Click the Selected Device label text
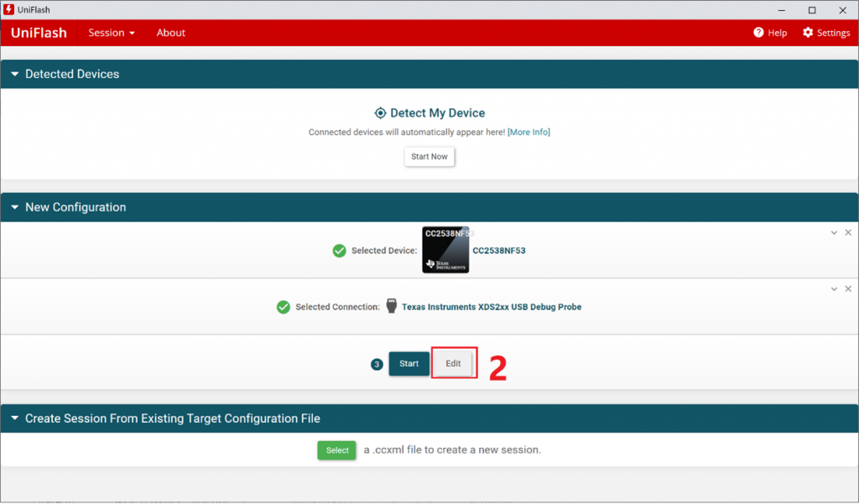 point(384,251)
